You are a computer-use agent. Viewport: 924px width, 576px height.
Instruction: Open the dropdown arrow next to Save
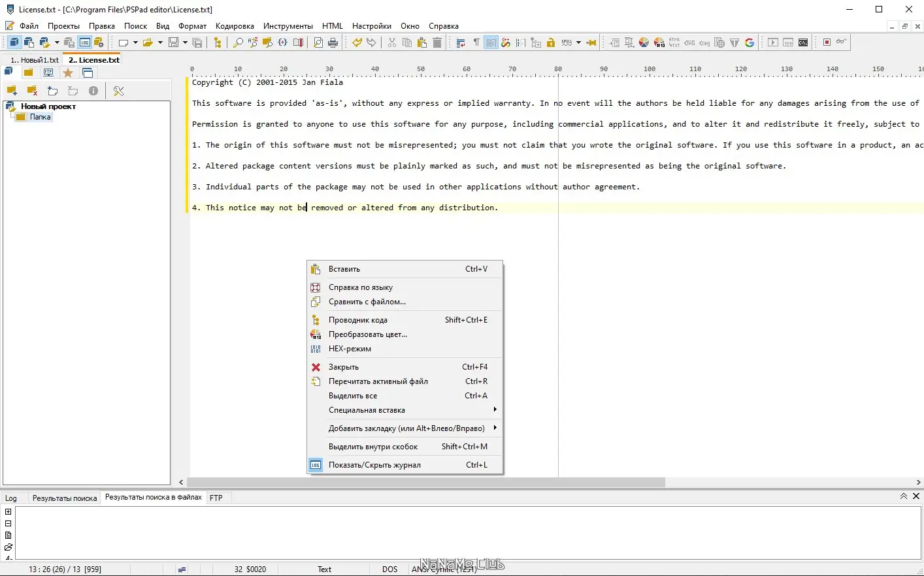(x=185, y=42)
